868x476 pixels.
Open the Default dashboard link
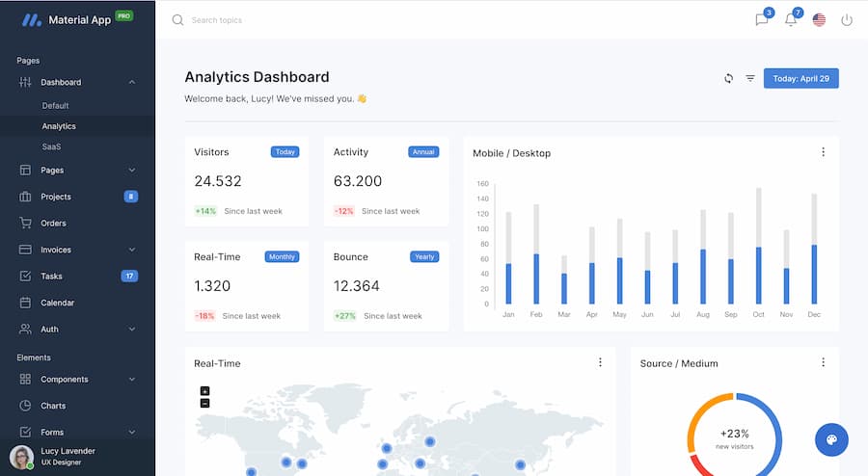coord(55,106)
